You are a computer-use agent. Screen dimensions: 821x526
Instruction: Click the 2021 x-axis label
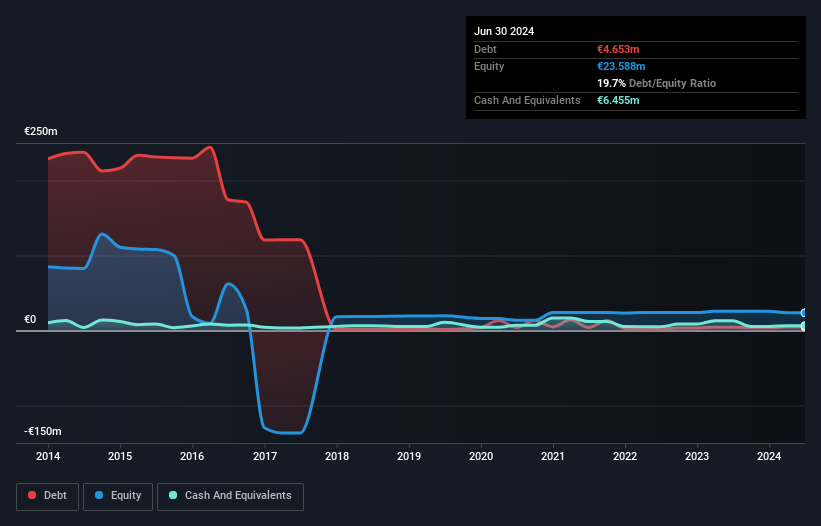553,456
